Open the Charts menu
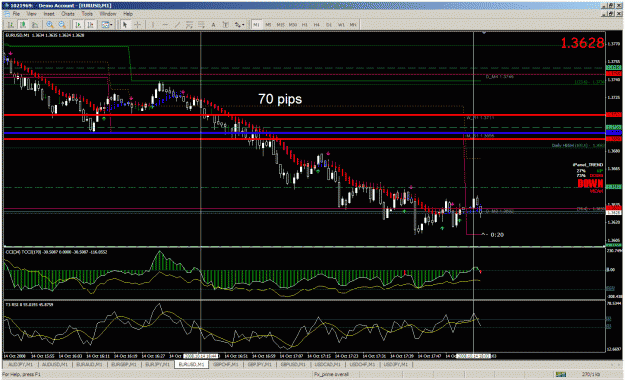This screenshot has height=380, width=625. pyautogui.click(x=68, y=14)
